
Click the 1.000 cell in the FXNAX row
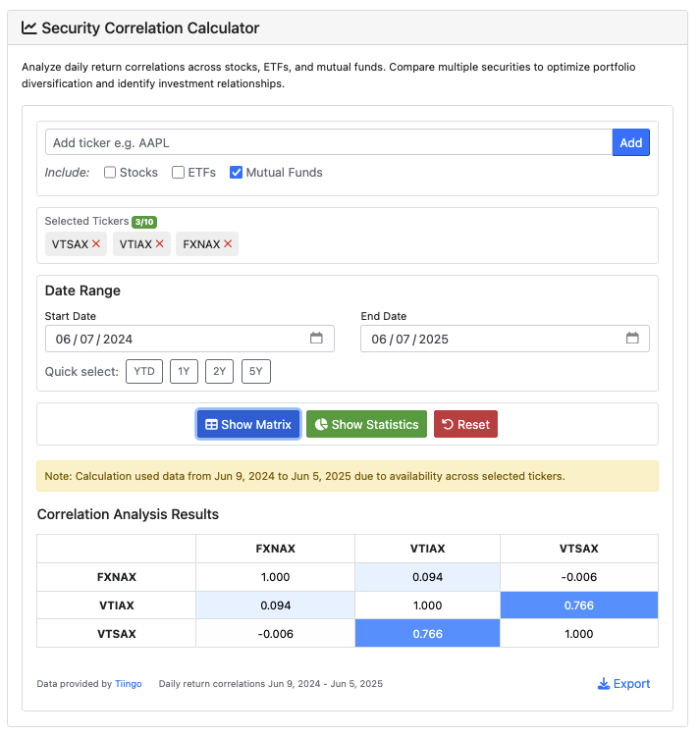pyautogui.click(x=276, y=577)
